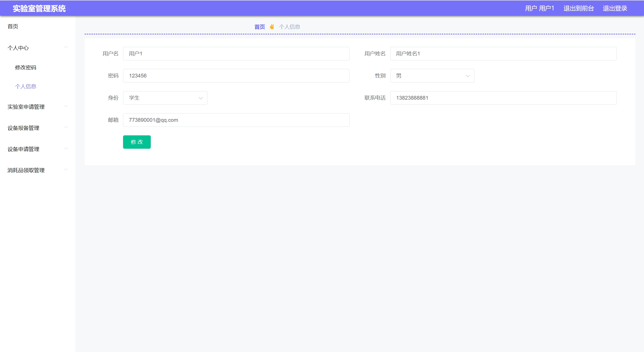Open 修改密码 menu item

[x=26, y=67]
